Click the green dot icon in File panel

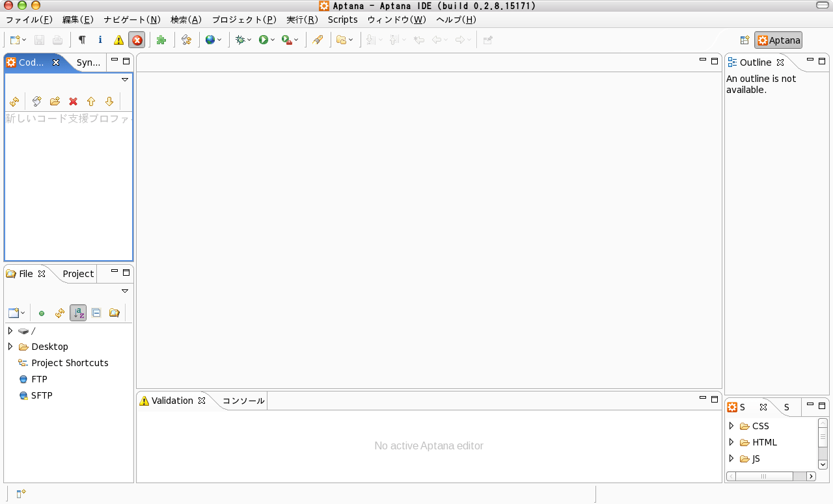42,313
